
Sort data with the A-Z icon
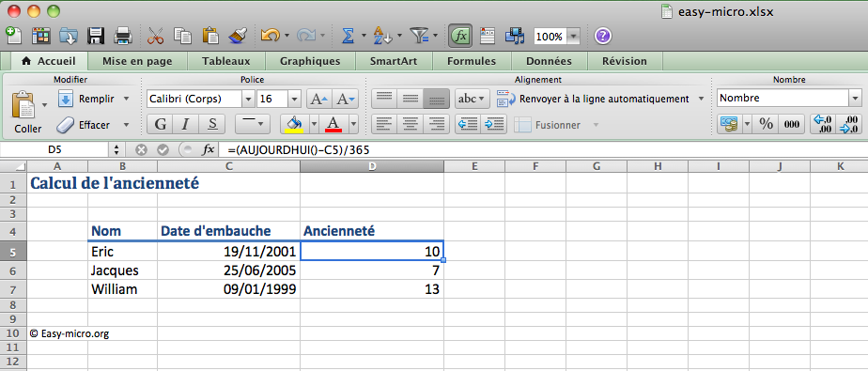(x=382, y=36)
